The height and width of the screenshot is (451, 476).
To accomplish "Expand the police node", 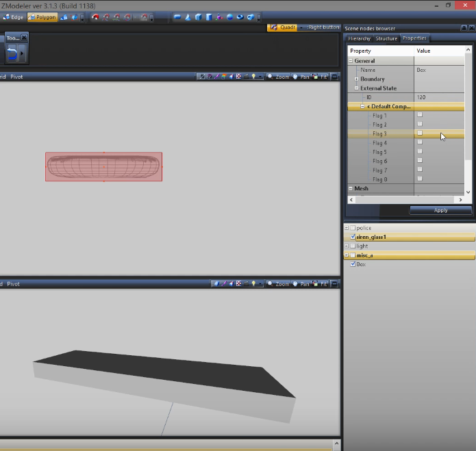I will pos(347,228).
